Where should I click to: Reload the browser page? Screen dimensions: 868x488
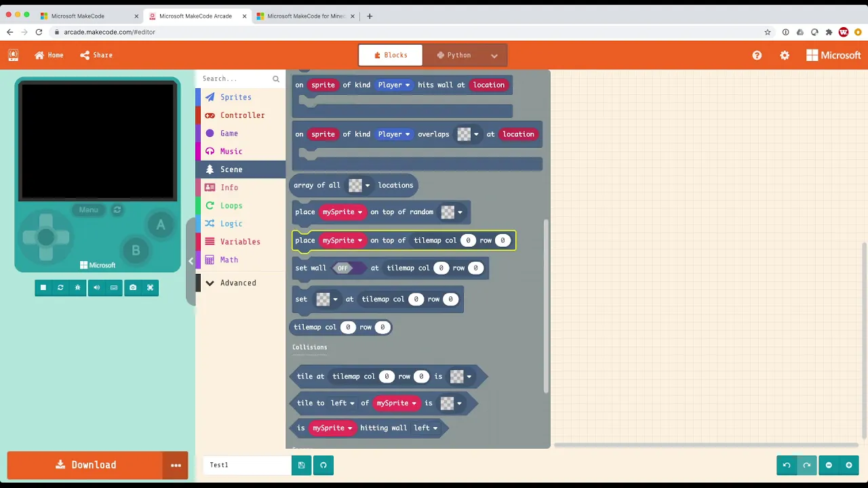tap(39, 32)
